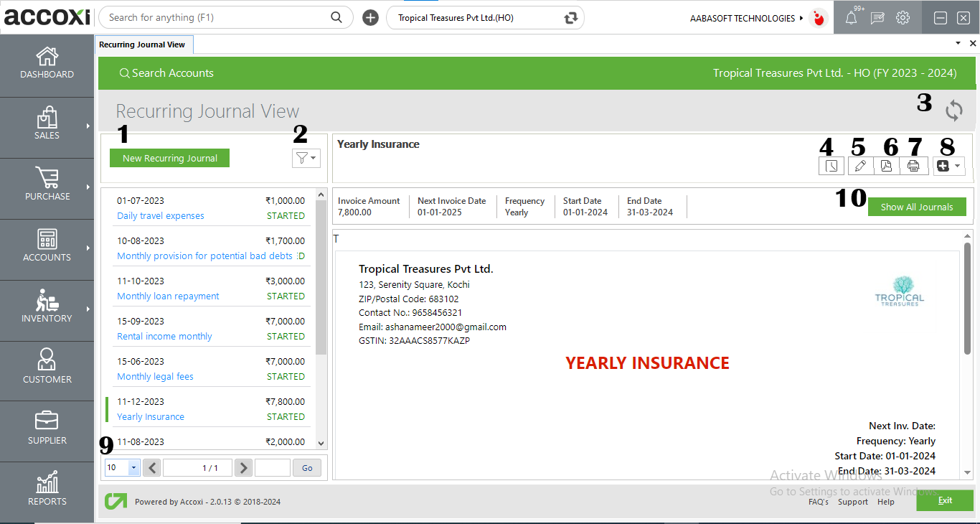This screenshot has height=524, width=980.
Task: Click the printer icon
Action: click(x=913, y=166)
